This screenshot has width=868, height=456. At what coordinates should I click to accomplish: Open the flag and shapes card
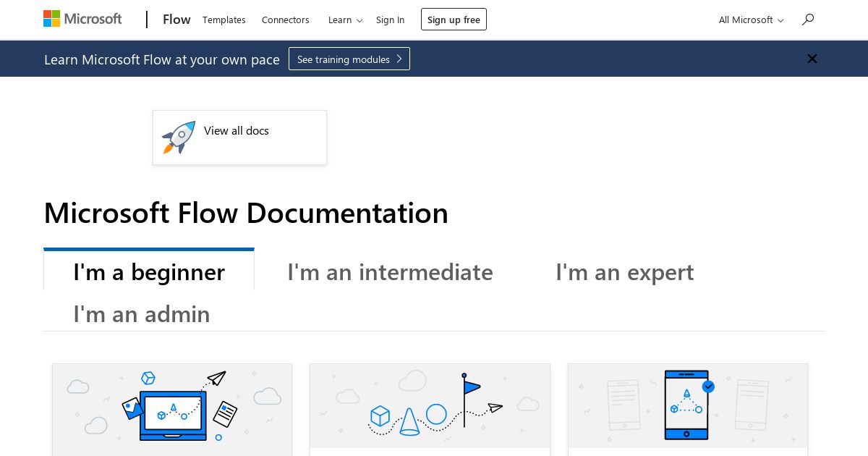430,409
